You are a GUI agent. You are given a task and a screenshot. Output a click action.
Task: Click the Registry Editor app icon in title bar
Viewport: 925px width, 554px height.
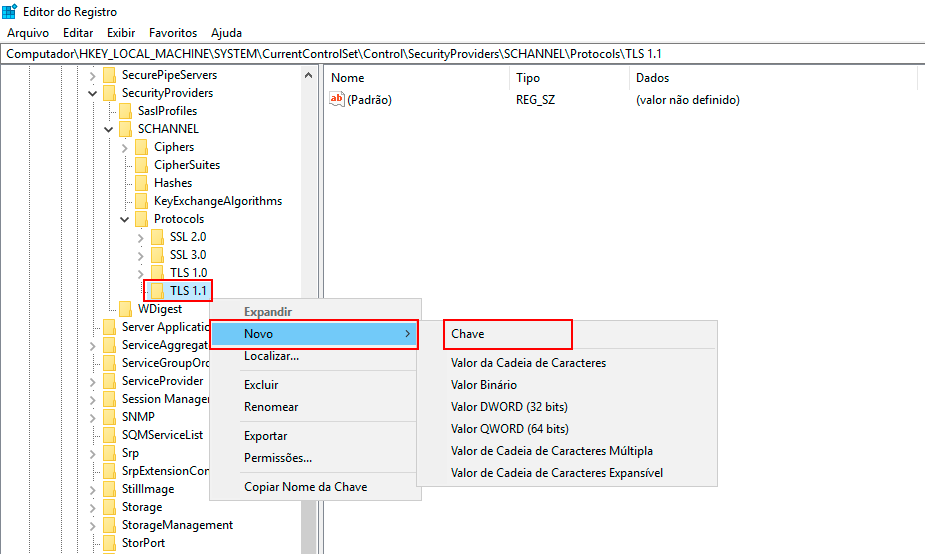coord(9,11)
